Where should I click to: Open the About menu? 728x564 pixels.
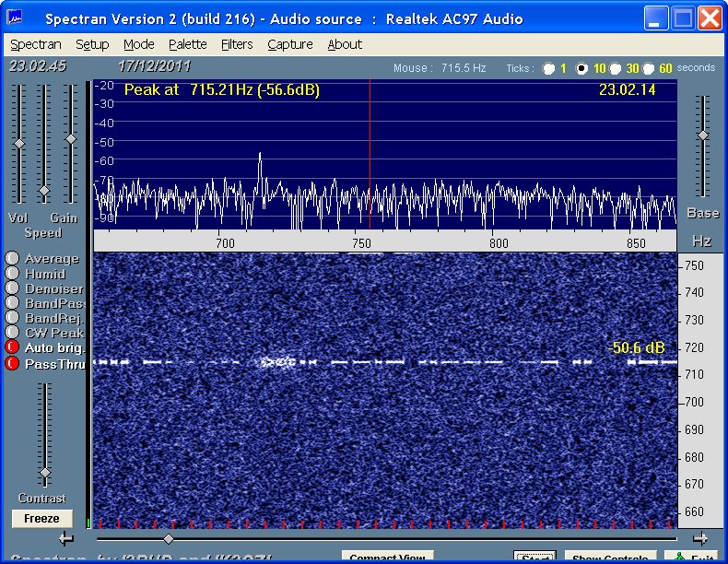[x=345, y=44]
